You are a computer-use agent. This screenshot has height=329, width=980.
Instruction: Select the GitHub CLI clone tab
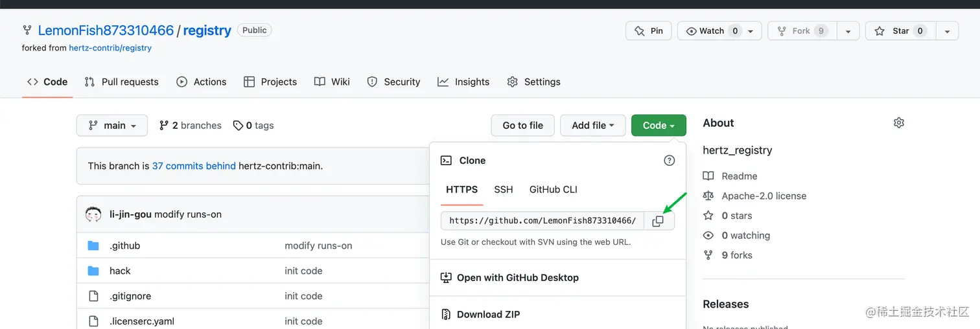pos(554,190)
